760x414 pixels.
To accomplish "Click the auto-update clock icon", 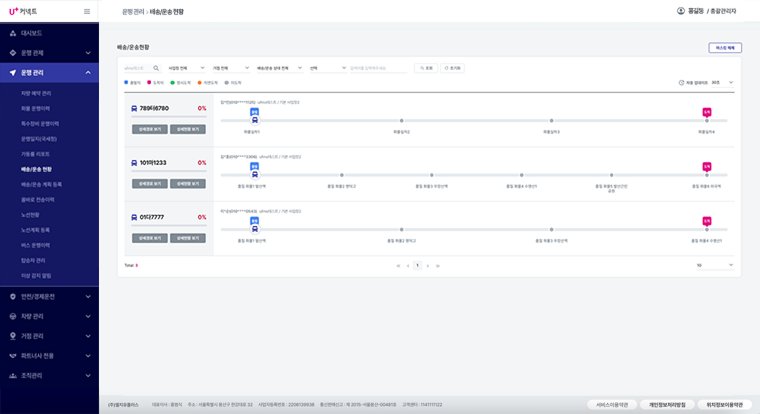I will 681,83.
